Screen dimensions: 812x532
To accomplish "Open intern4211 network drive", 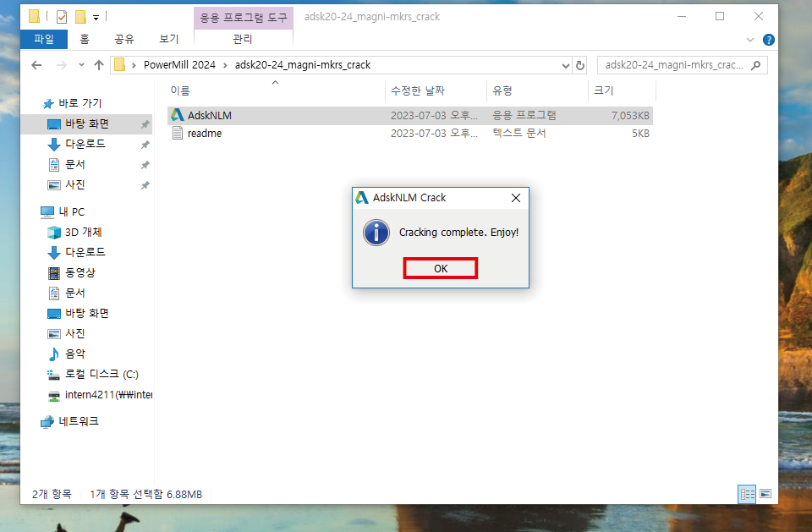I will coord(101,395).
